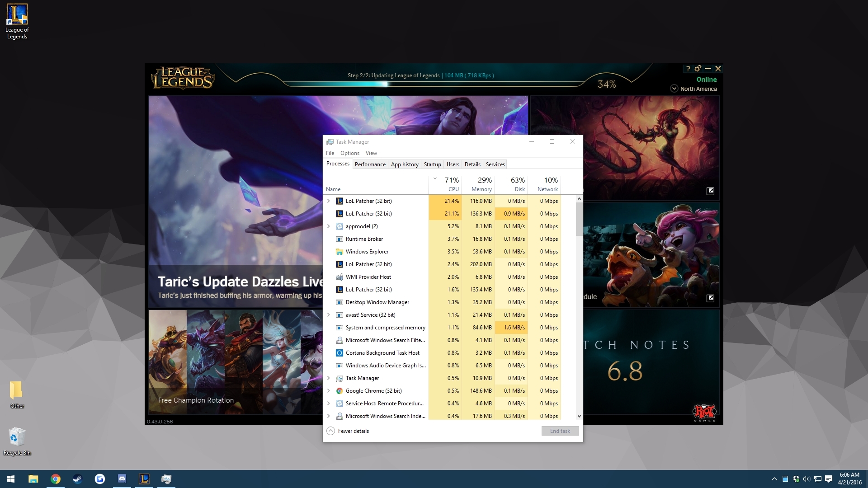
Task: Open the Recycle Bin
Action: point(17,441)
